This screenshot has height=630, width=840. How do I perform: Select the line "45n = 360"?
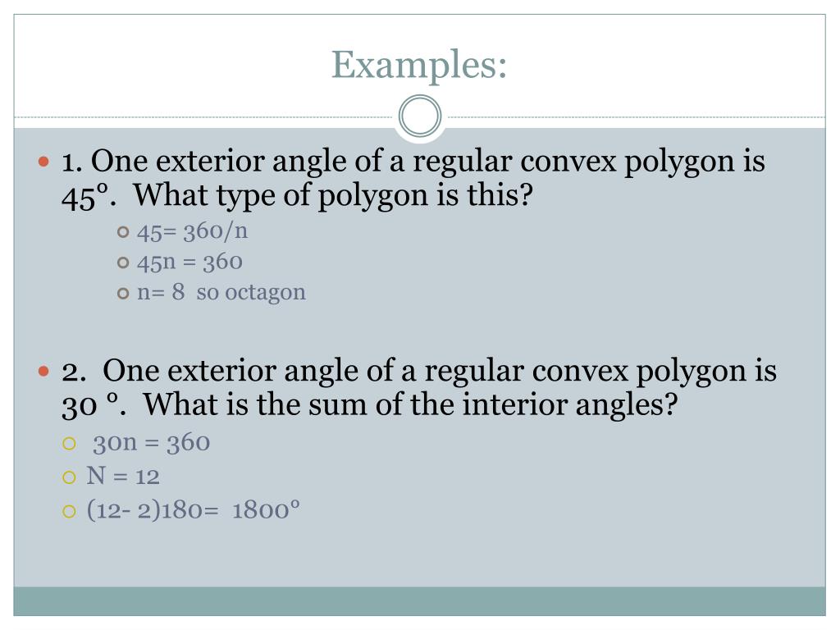click(189, 262)
